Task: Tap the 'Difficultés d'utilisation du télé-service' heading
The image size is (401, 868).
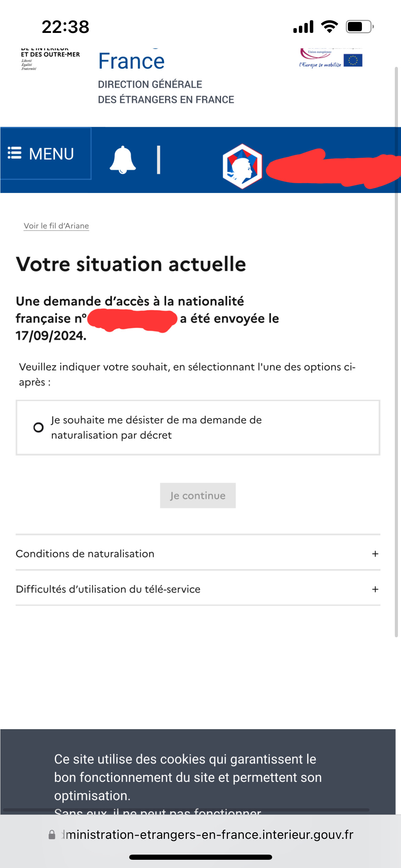Action: (x=108, y=589)
